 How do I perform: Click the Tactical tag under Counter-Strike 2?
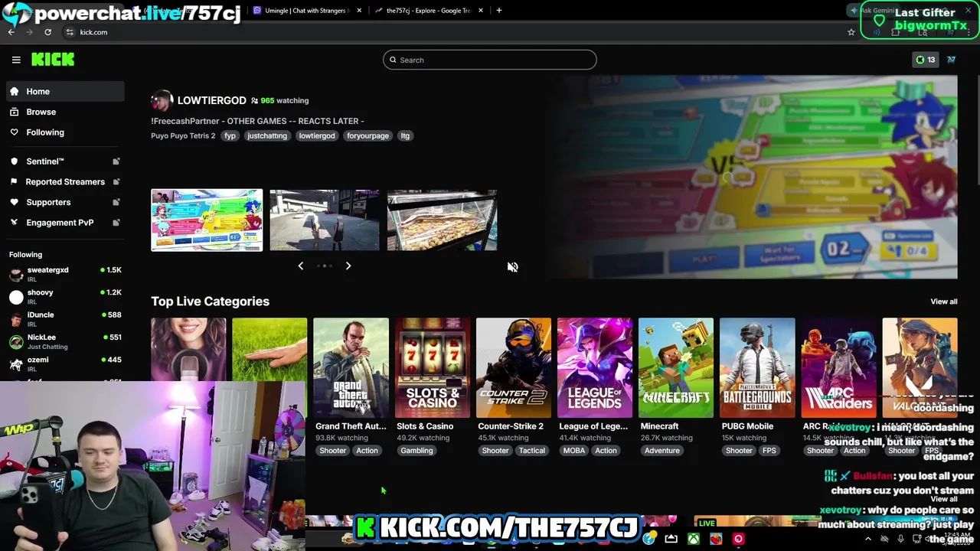click(532, 451)
